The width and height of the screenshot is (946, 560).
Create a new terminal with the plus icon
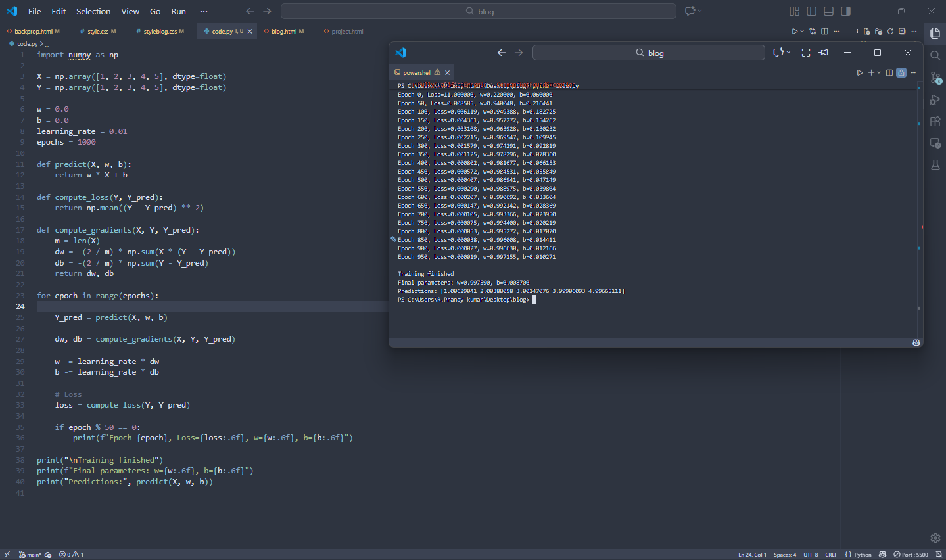click(x=871, y=72)
